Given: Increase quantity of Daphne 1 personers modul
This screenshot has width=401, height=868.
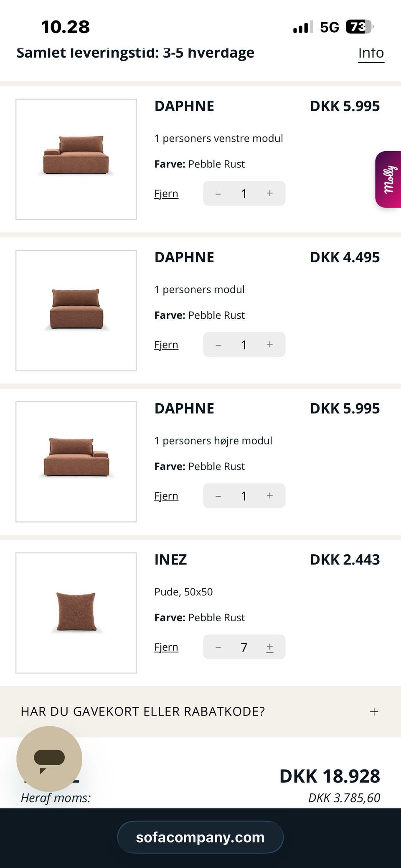Looking at the screenshot, I should coord(270,345).
